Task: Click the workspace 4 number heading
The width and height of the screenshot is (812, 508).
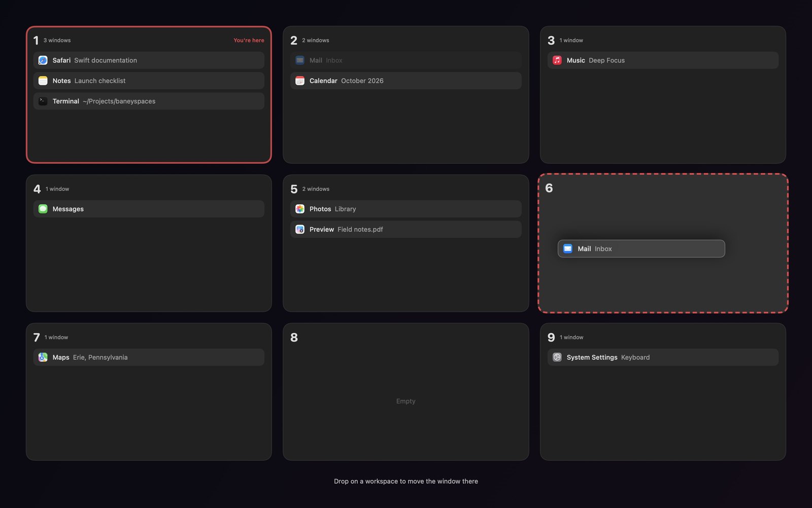Action: (37, 189)
